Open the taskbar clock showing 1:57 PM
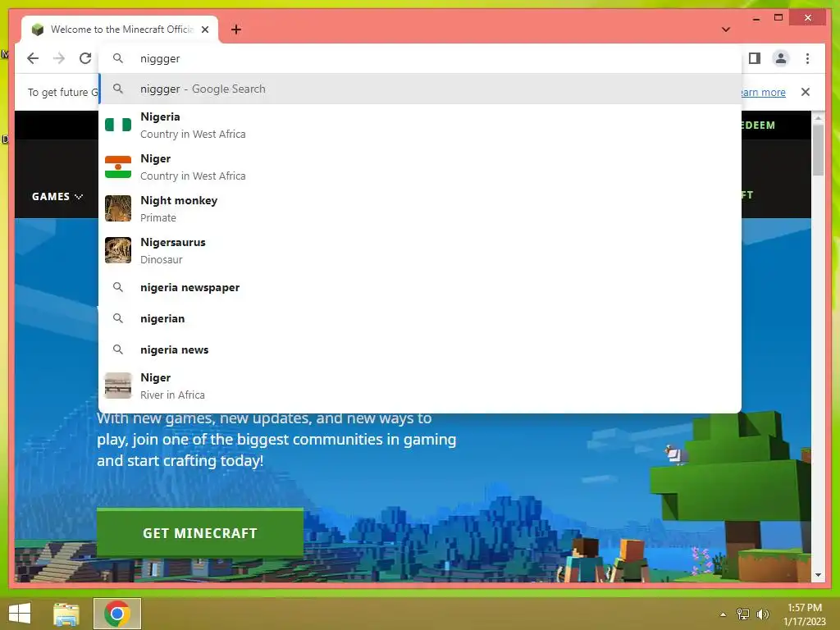This screenshot has width=840, height=630. [805, 614]
